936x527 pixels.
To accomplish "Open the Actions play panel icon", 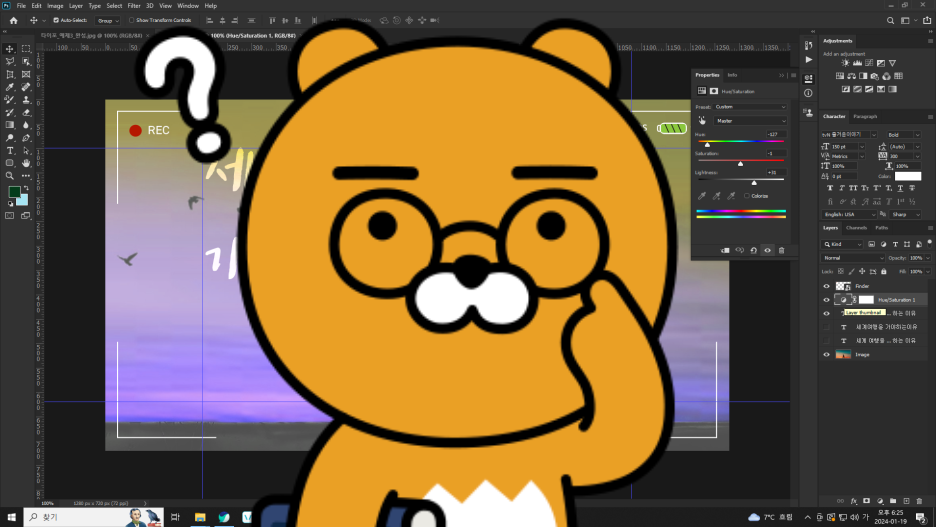I will (808, 60).
